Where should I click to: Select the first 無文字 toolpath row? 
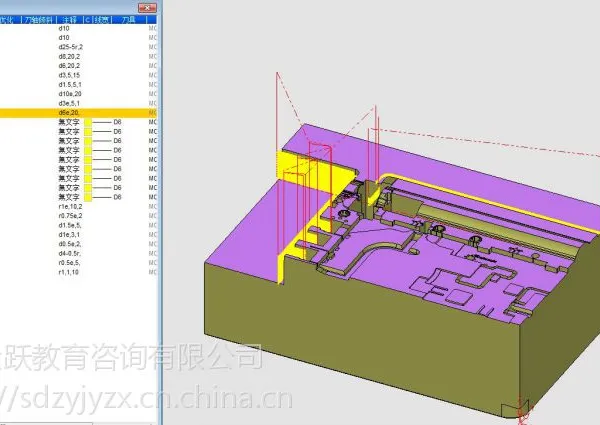[78, 122]
